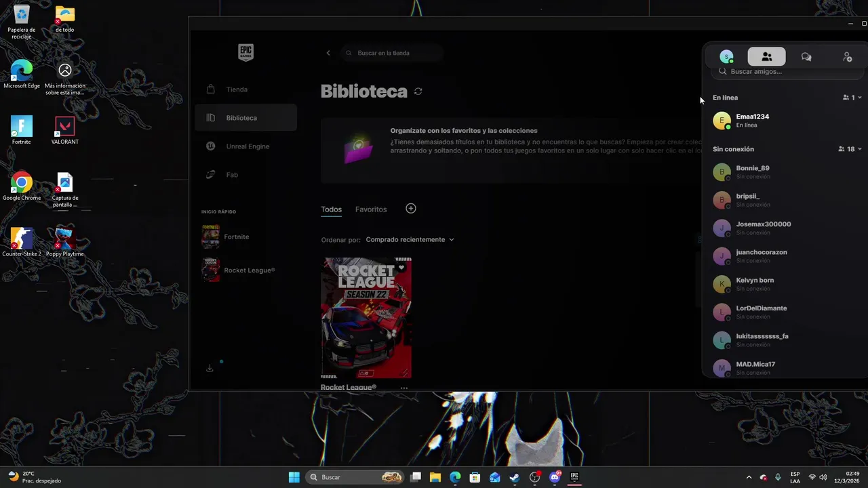Select friend juanchocorazon
868x488 pixels.
point(786,256)
